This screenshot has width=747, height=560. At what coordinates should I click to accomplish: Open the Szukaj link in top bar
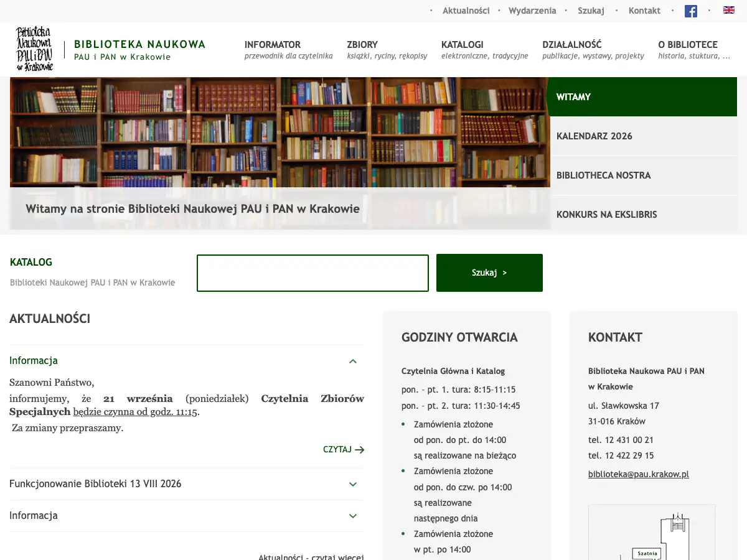(591, 11)
